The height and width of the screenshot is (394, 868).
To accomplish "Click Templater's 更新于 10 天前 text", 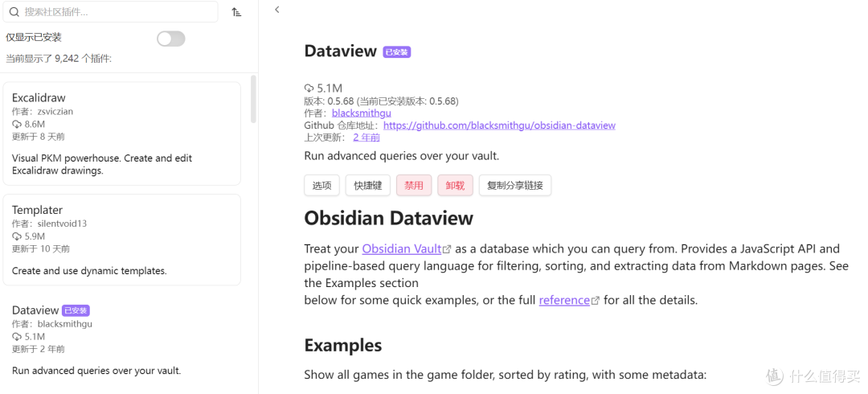I will point(41,248).
